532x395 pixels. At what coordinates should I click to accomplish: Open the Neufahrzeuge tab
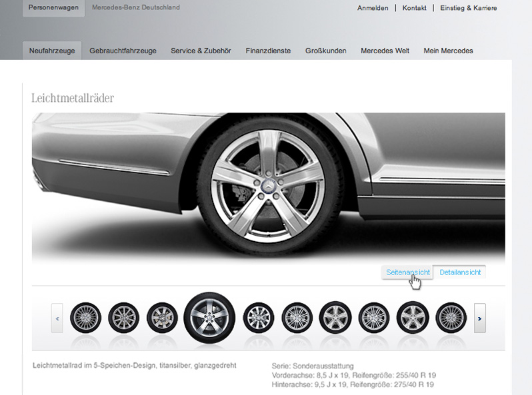[52, 51]
